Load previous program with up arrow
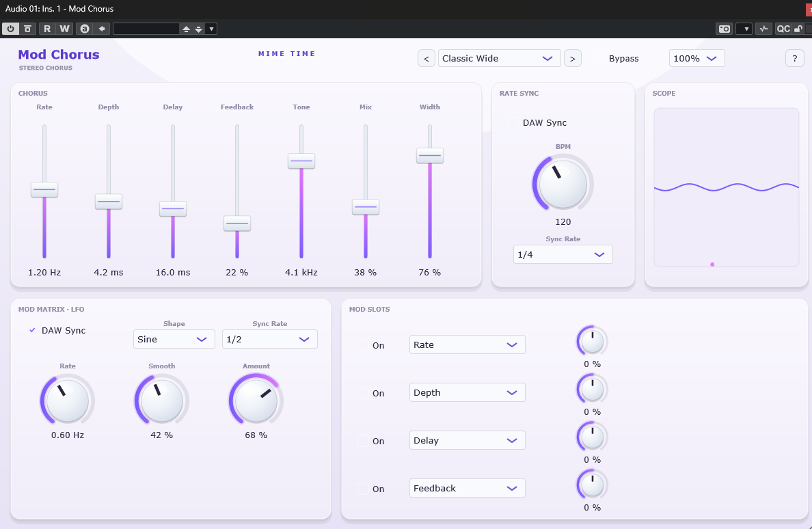This screenshot has width=812, height=529. point(186,29)
